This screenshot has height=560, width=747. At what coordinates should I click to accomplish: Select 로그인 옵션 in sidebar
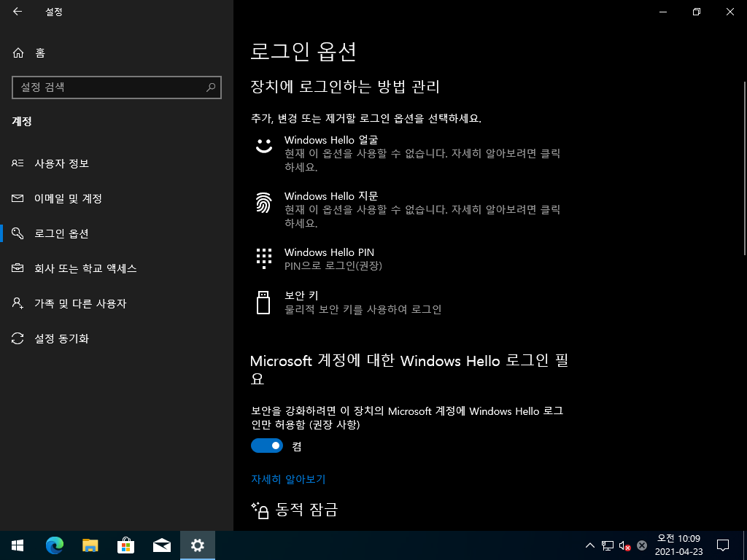tap(117, 233)
